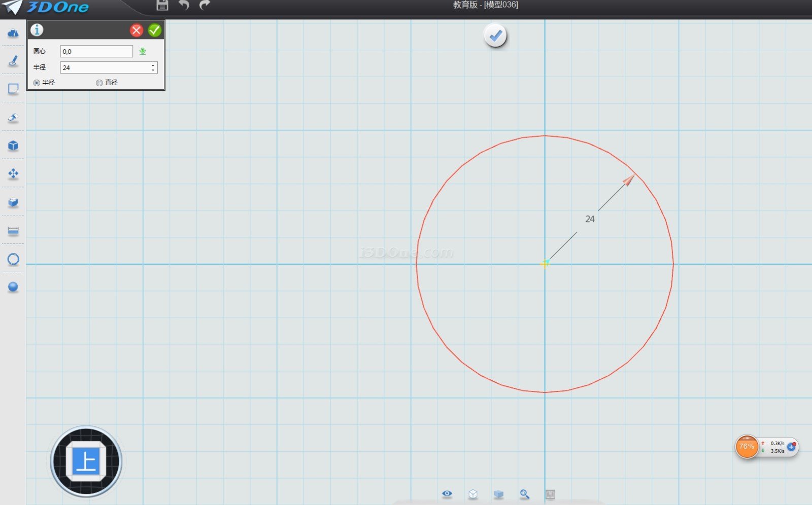Select the sketch drawing pen tool
812x505 pixels.
click(x=13, y=61)
